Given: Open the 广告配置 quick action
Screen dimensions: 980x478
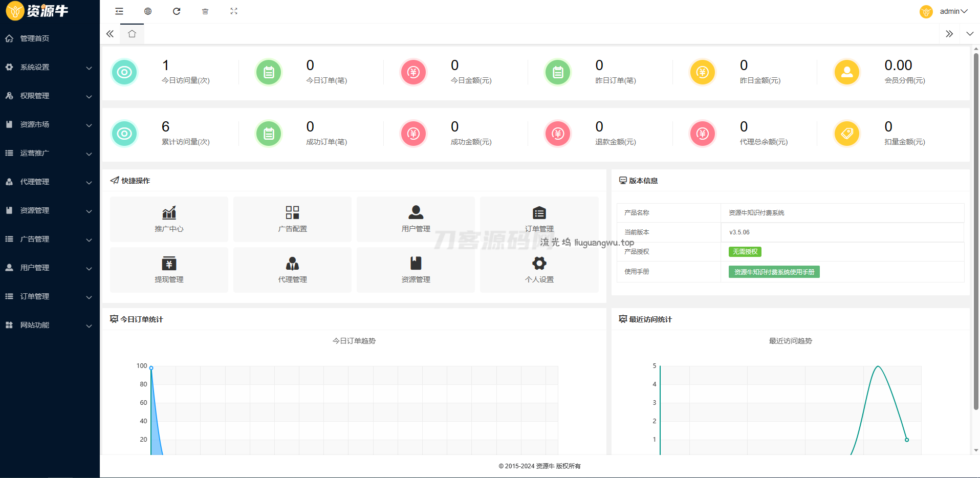Looking at the screenshot, I should (x=292, y=219).
